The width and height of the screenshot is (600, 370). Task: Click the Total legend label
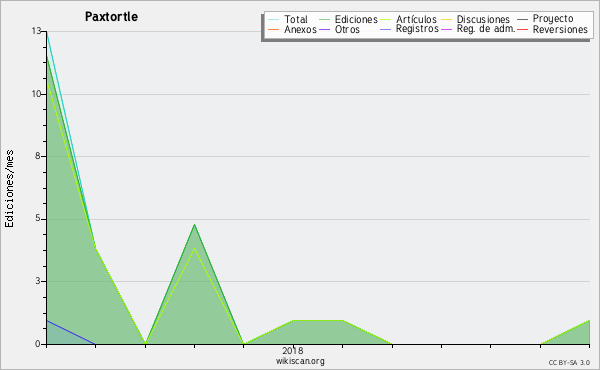click(x=295, y=19)
